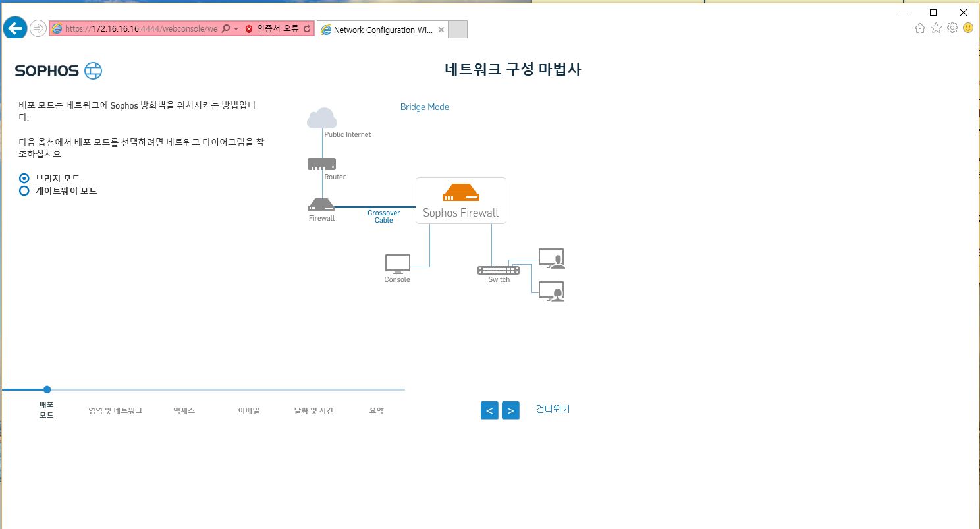980x529 pixels.
Task: Minimize the browser window
Action: [x=903, y=12]
